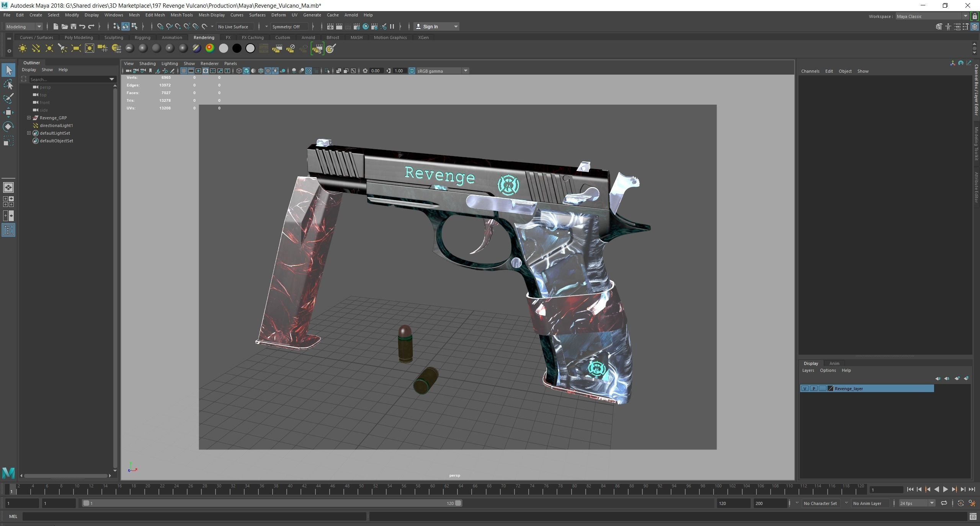This screenshot has width=980, height=526.
Task: Open the sRGB gamma dropdown
Action: click(443, 71)
